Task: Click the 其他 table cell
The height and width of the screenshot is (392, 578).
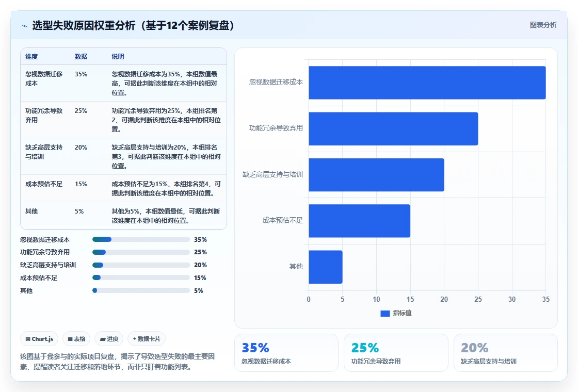Action: pyautogui.click(x=31, y=211)
